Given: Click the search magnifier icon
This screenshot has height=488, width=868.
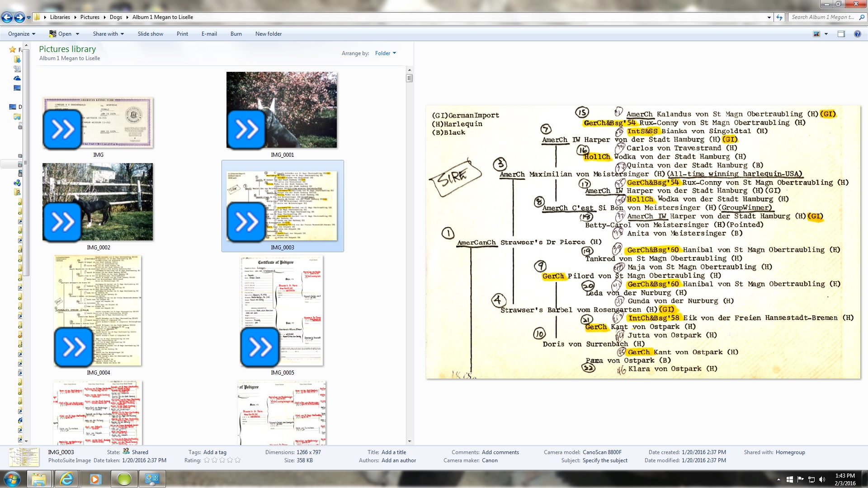Looking at the screenshot, I should pos(862,17).
